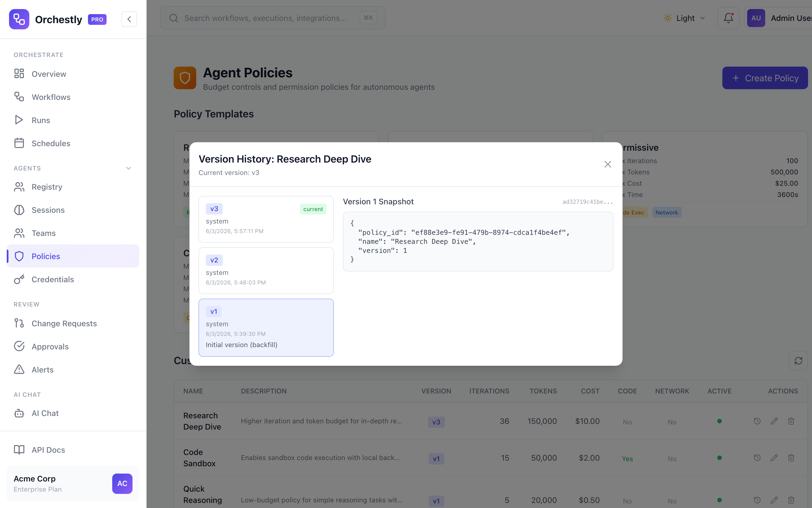Click the Code Sandbox policy name

tap(199, 457)
